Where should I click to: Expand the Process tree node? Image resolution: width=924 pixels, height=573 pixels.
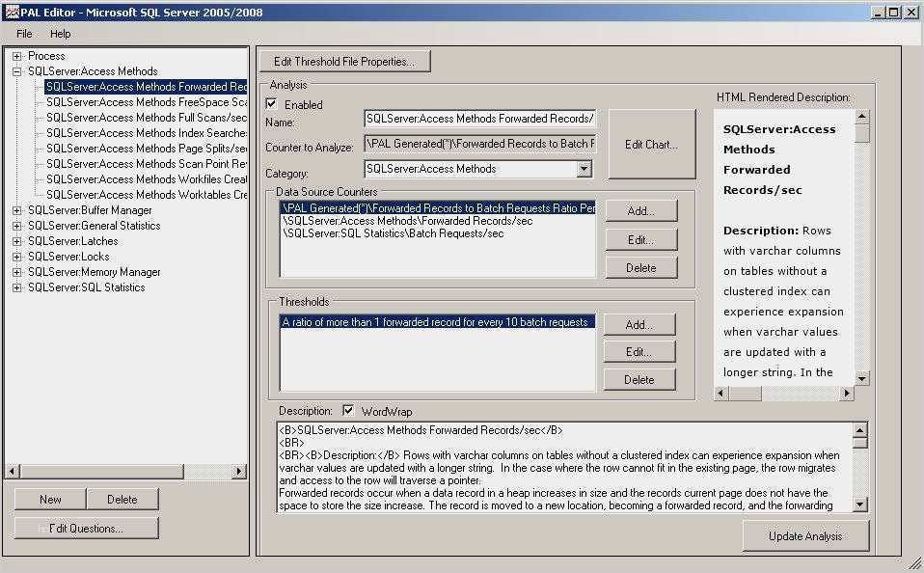[x=17, y=57]
